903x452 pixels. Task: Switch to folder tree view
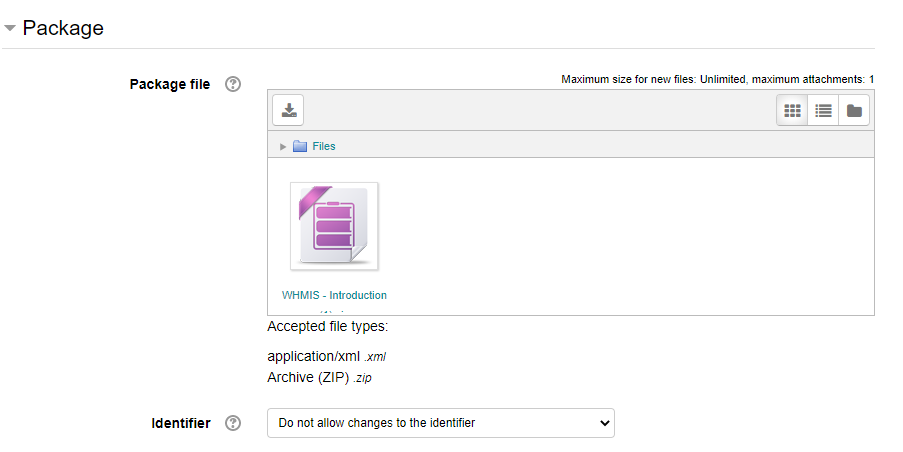click(x=854, y=111)
